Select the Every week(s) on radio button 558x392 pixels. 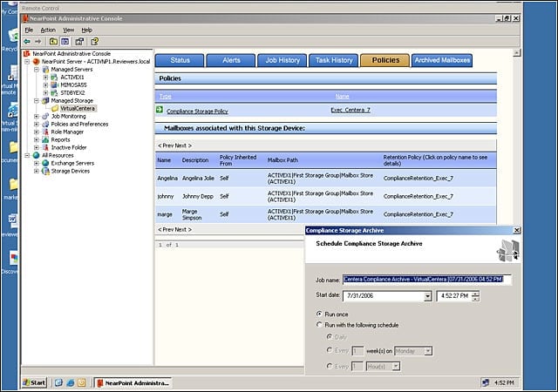click(x=330, y=350)
